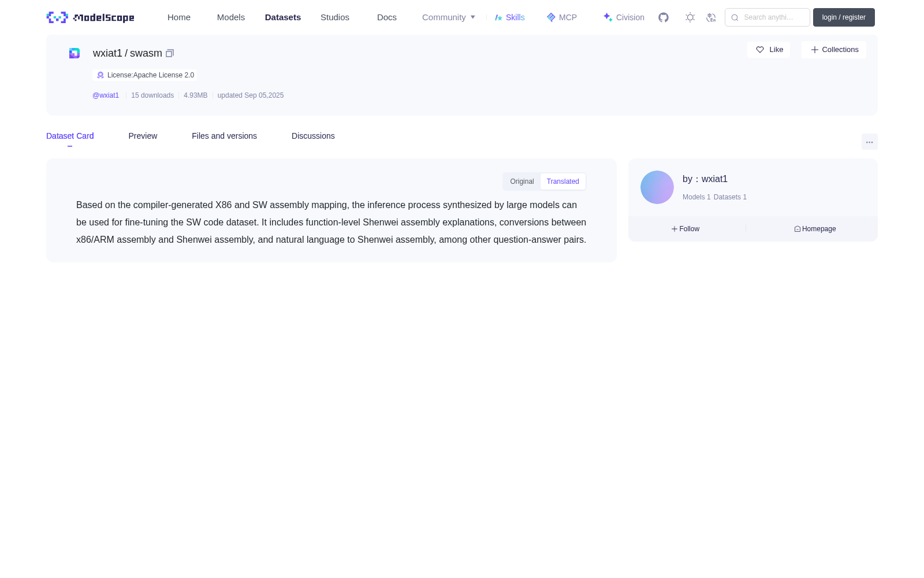Go to the Home page
Viewport: 924px width, 578px height.
point(179,17)
